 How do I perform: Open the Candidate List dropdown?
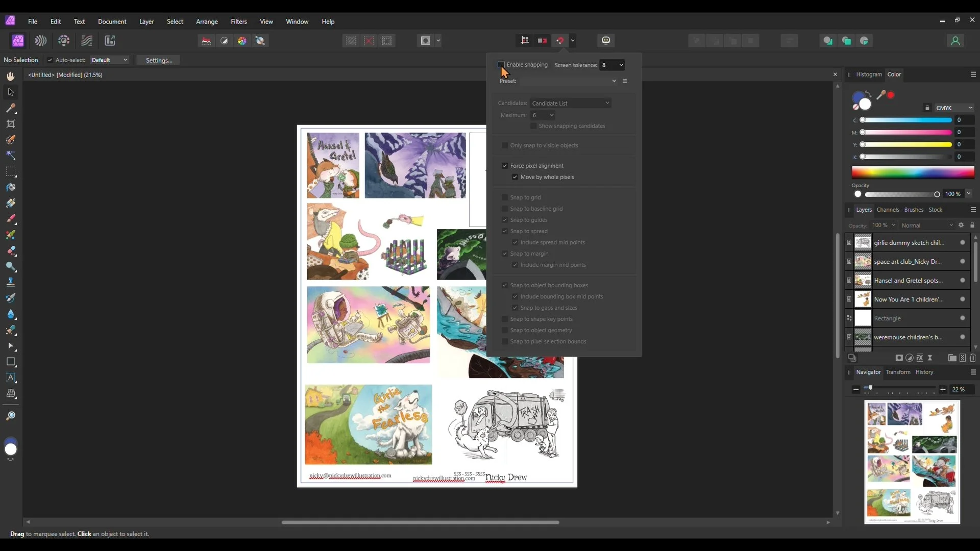570,103
